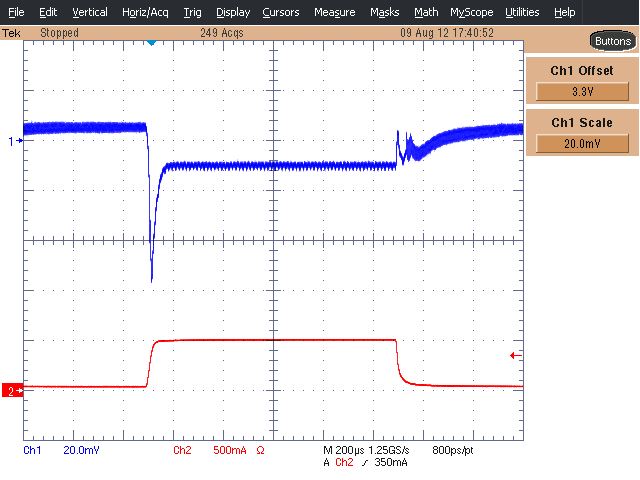Click the 249 Acqs counter
Screen dimensions: 640x480
(x=222, y=33)
